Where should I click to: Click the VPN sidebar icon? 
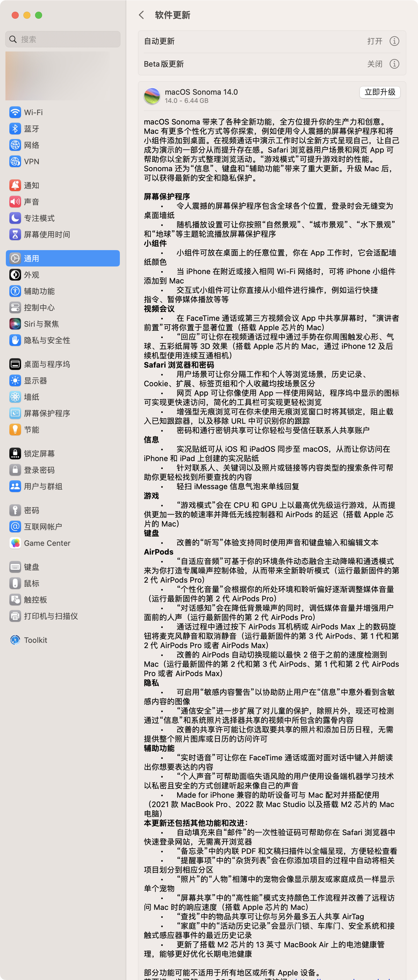[x=15, y=161]
